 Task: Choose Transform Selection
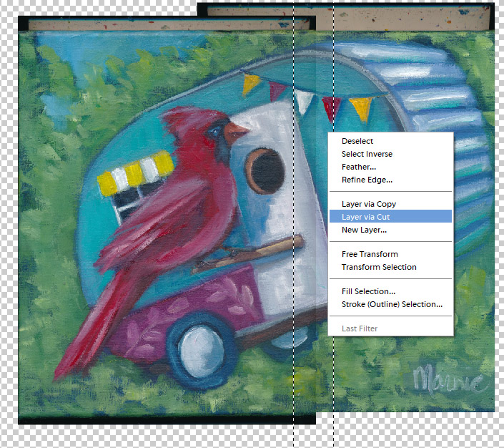379,267
